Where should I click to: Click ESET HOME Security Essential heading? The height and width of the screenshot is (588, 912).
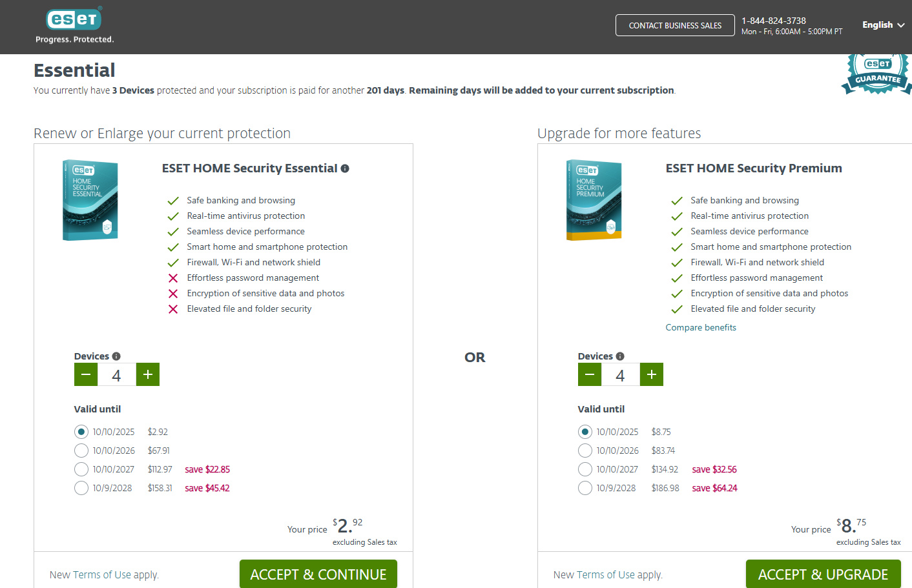click(x=249, y=168)
